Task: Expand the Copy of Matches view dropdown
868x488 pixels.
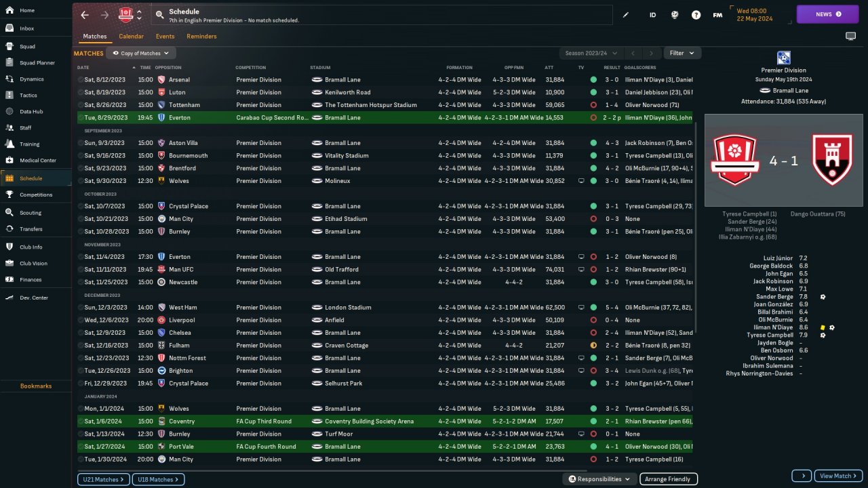Action: point(141,53)
